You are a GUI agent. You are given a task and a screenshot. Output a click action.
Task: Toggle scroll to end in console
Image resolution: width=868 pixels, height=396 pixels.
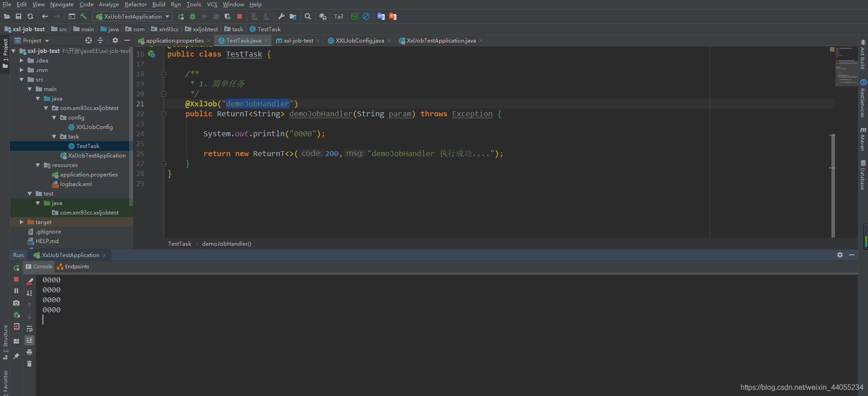[x=29, y=340]
